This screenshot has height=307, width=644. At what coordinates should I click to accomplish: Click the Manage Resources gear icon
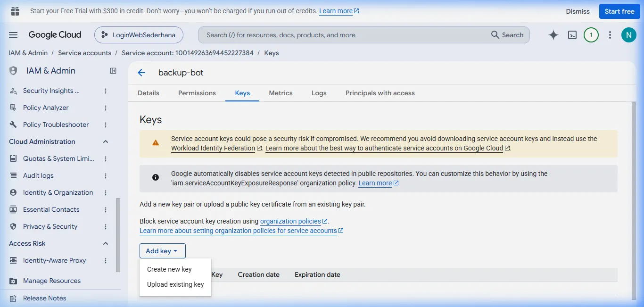point(14,281)
